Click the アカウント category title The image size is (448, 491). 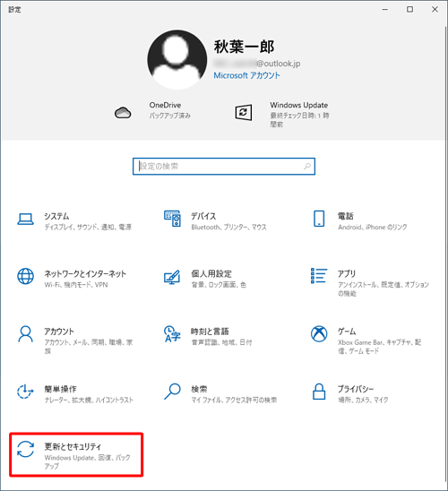59,332
